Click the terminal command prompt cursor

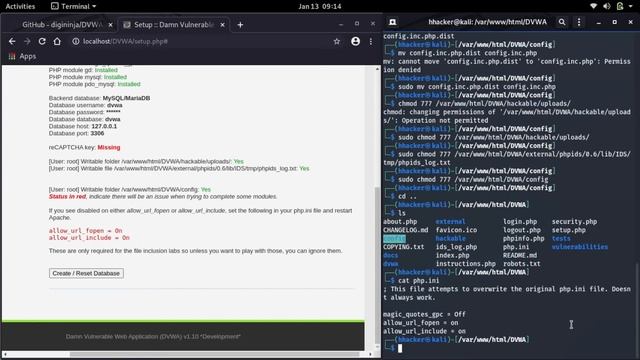pos(400,348)
